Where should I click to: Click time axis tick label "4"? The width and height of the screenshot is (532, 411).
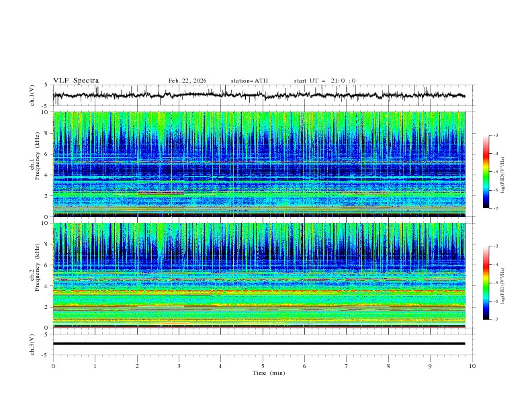pyautogui.click(x=220, y=366)
